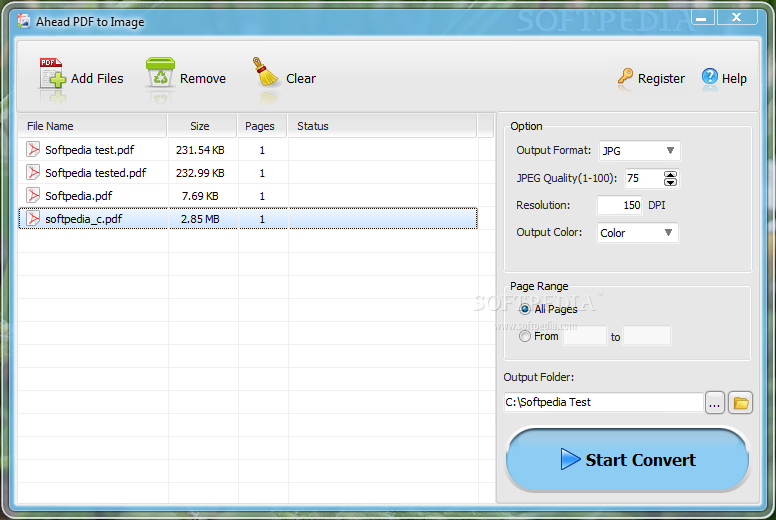Open output folder with yellow folder icon

tap(740, 403)
